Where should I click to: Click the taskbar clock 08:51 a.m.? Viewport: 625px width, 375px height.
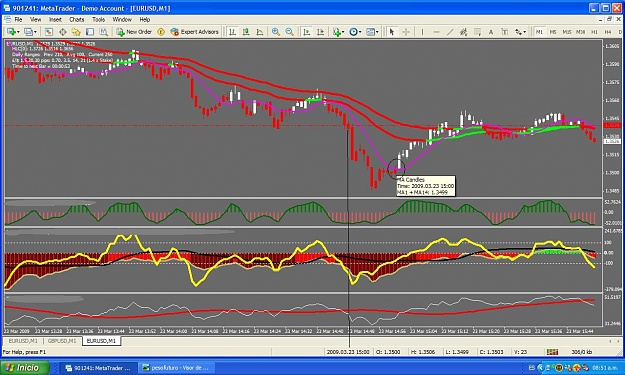pos(605,368)
